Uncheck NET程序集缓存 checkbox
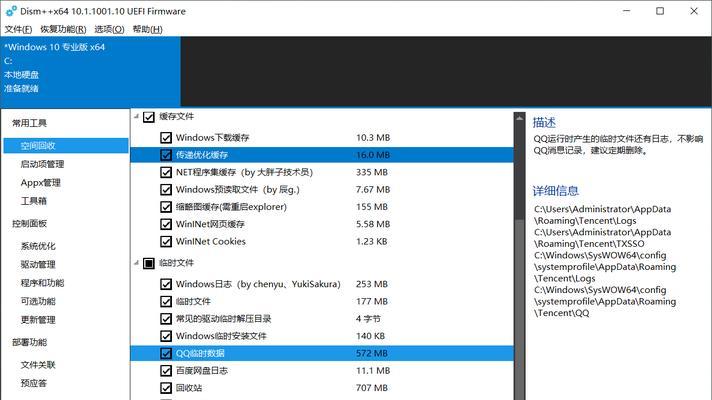 pos(166,173)
